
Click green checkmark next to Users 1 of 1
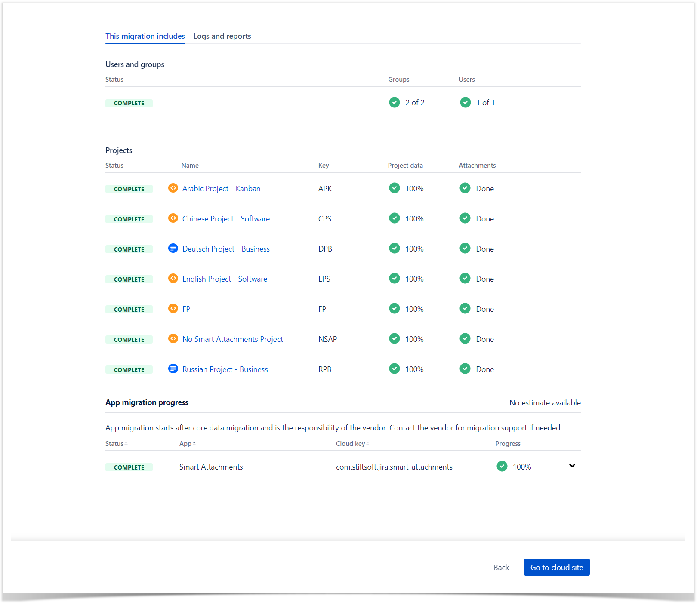465,102
